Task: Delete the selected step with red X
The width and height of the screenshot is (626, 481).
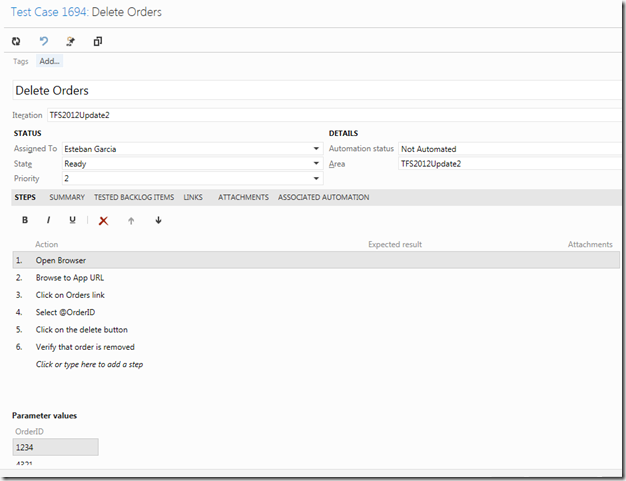Action: (103, 221)
